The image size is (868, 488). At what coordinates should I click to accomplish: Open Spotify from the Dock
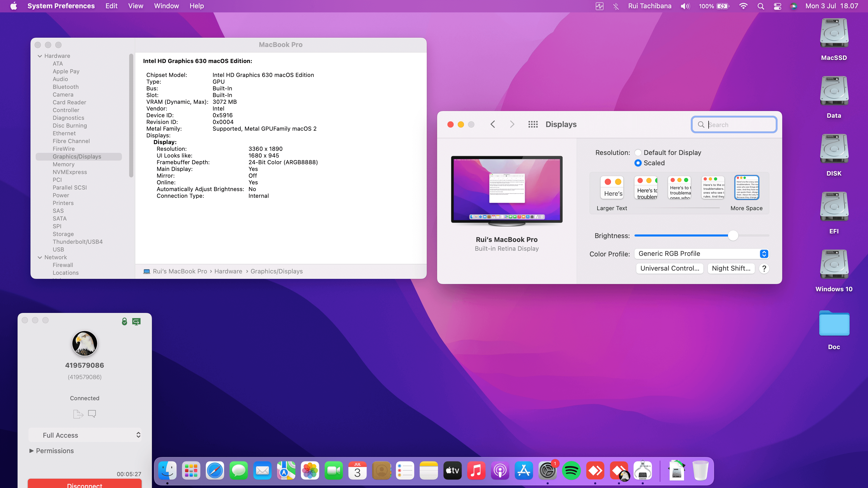(571, 470)
